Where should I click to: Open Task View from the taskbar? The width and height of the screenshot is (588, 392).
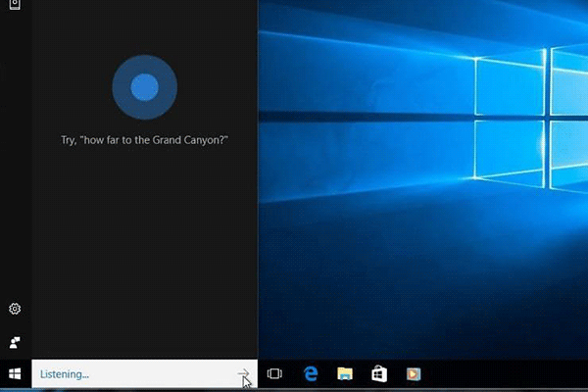click(275, 373)
